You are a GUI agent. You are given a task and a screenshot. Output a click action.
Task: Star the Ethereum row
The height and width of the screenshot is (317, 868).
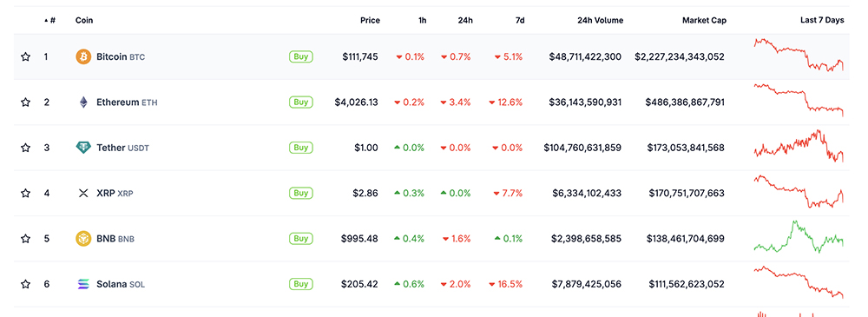click(x=25, y=102)
